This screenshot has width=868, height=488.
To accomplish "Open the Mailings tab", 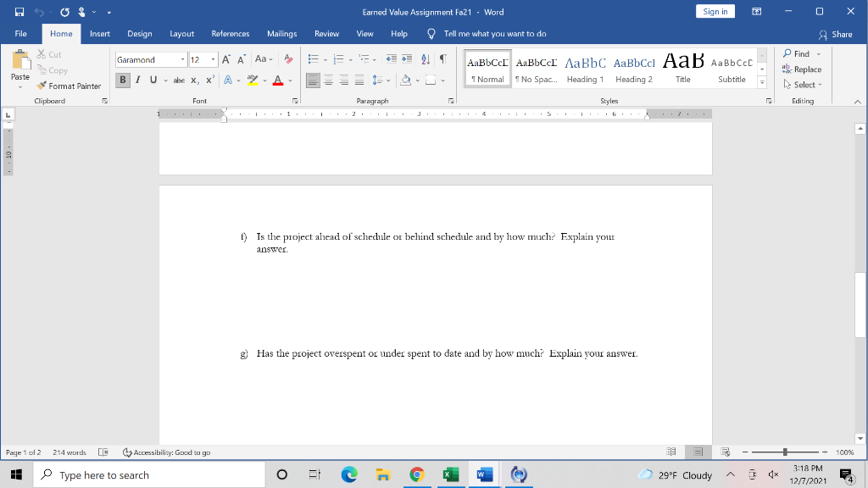I will click(x=281, y=34).
